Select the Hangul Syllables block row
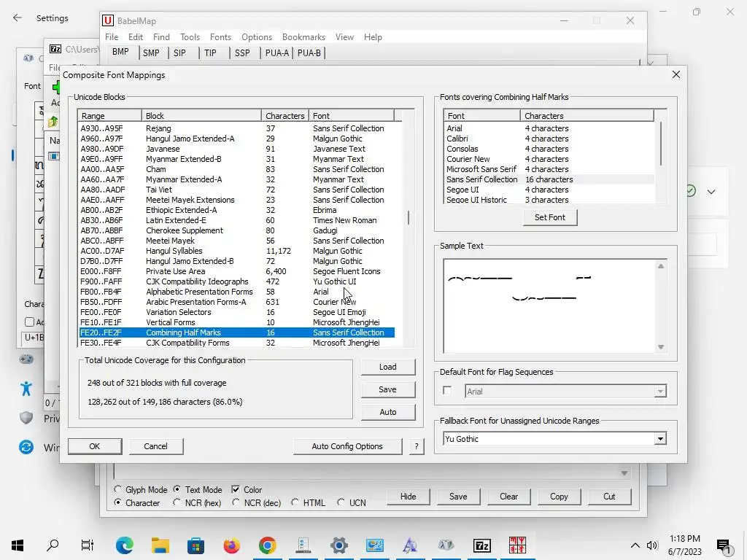The width and height of the screenshot is (747, 560). point(237,251)
